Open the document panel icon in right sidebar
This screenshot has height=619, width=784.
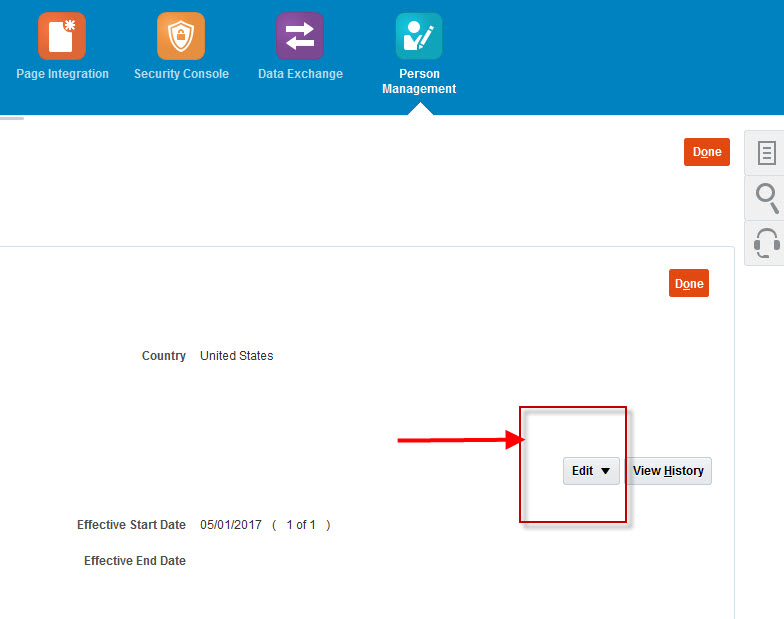point(766,153)
